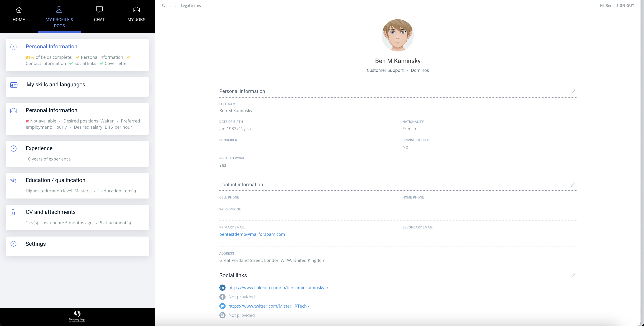Select the Chat speech bubble icon
This screenshot has height=326, width=644.
point(99,9)
